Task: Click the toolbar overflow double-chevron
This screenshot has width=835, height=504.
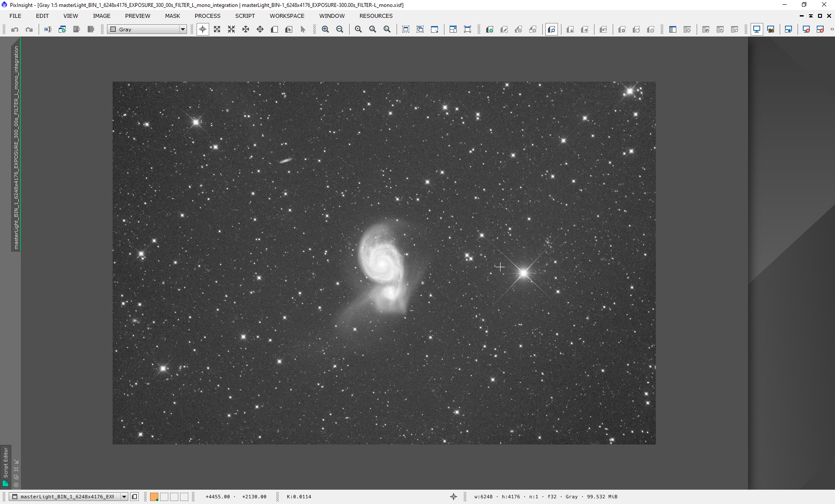Action: (x=832, y=30)
